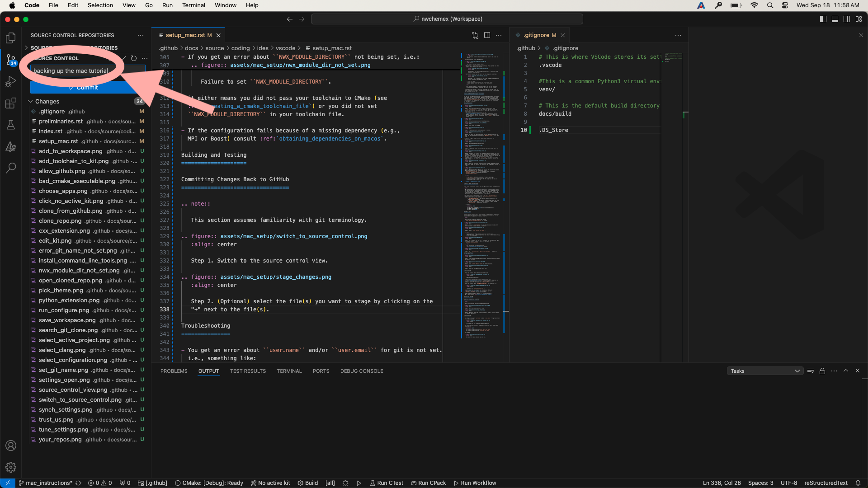Screen dimensions: 868x488
Task: Open the Tasks output channel dropdown
Action: pyautogui.click(x=765, y=371)
